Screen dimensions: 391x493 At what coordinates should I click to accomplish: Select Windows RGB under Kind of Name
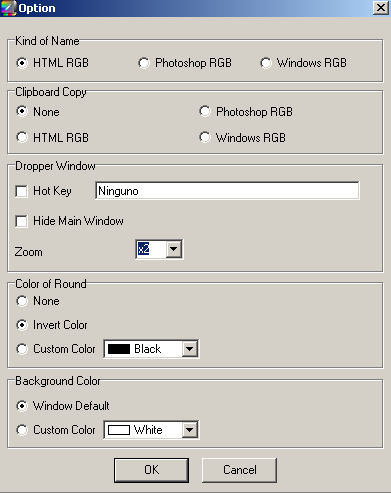(266, 63)
